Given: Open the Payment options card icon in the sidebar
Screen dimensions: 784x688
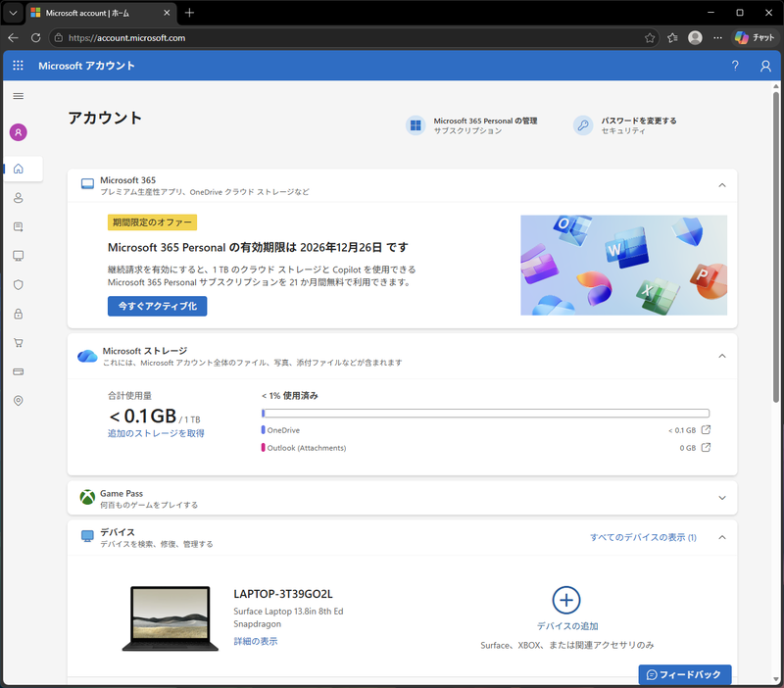Looking at the screenshot, I should click(x=18, y=372).
